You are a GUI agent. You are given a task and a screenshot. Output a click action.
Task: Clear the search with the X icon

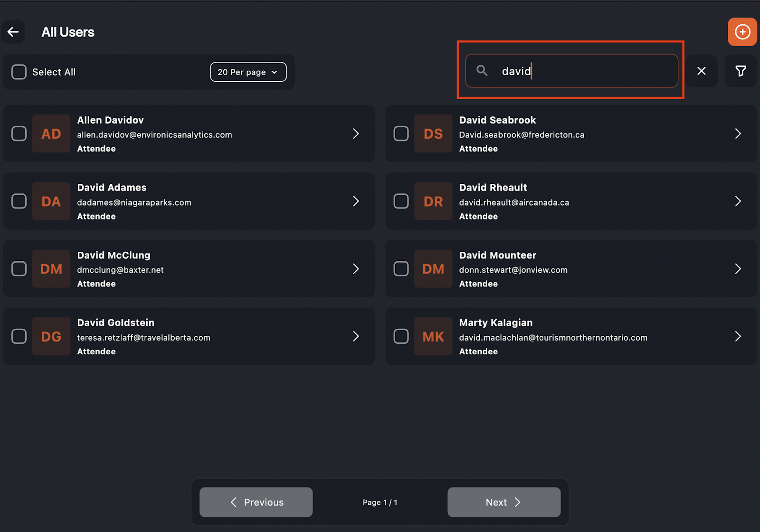(x=701, y=71)
